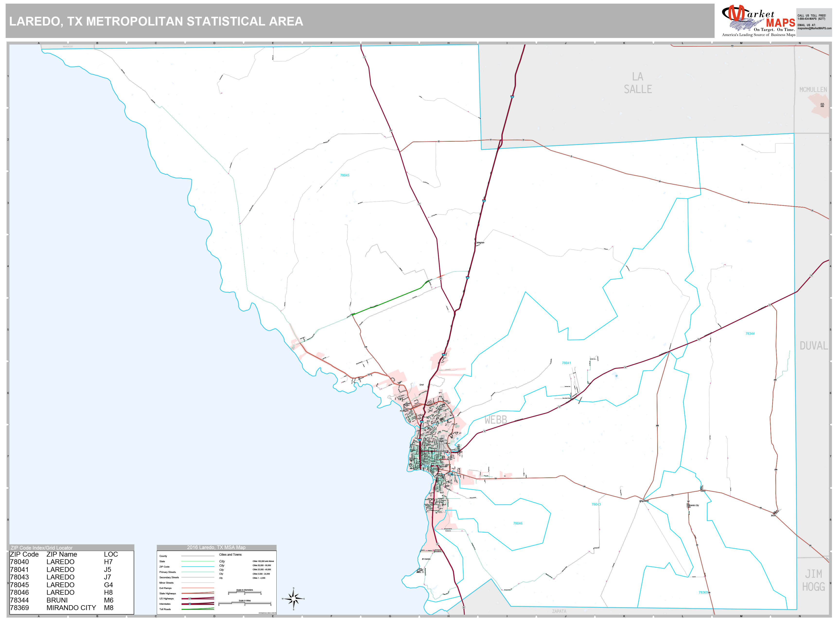Viewport: 840px width, 630px height.
Task: Click the Scale in Miles bar
Action: point(245,603)
